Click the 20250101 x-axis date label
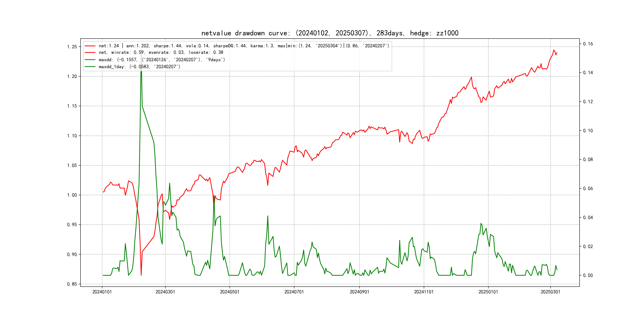This screenshot has height=322, width=644. (488, 292)
